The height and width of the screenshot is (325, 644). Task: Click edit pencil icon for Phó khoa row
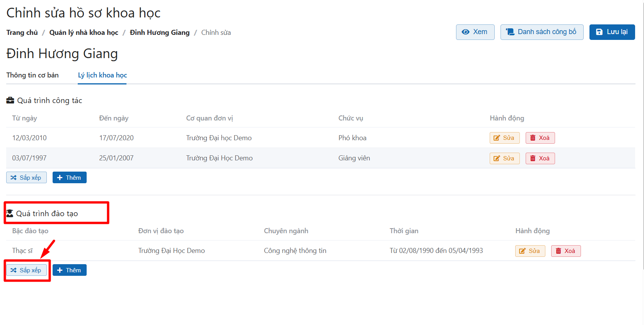coord(497,138)
